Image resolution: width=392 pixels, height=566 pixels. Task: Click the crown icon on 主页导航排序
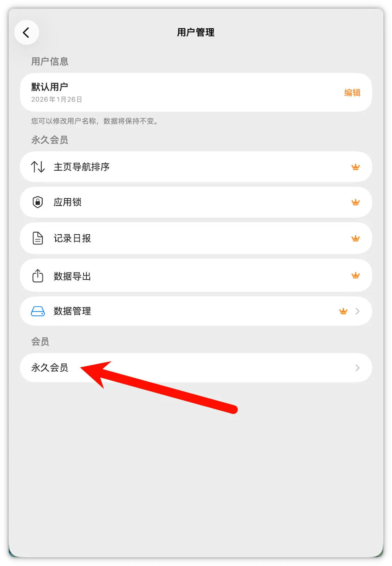[x=356, y=167]
